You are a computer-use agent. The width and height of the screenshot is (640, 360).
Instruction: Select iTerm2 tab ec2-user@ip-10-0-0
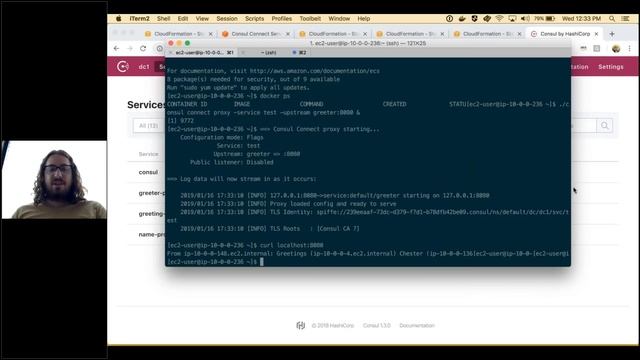click(x=201, y=53)
